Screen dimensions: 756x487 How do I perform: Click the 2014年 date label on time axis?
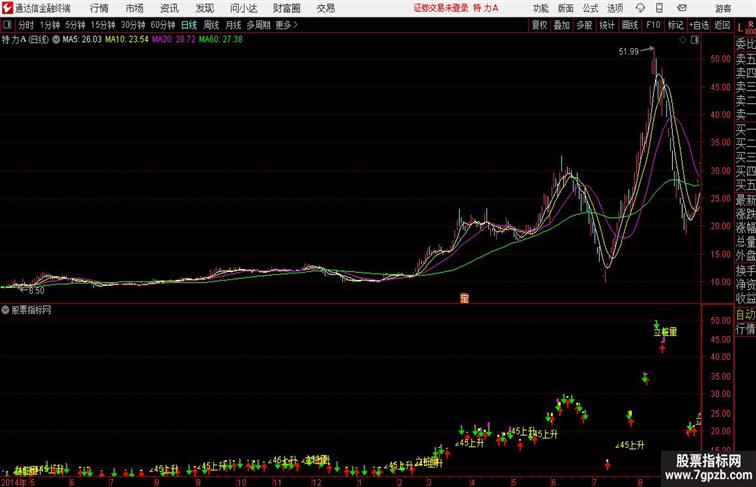14,482
